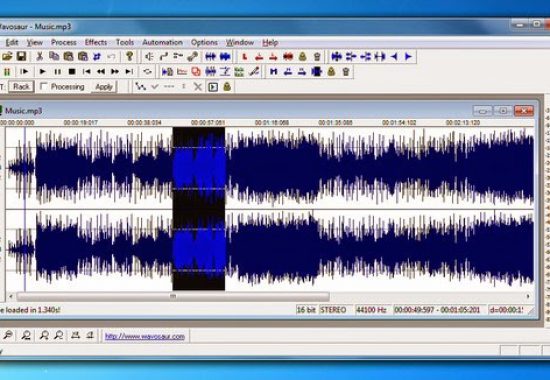This screenshot has width=550, height=380.
Task: Click the red overlapping-squares icon in second toolbar
Action: click(196, 72)
